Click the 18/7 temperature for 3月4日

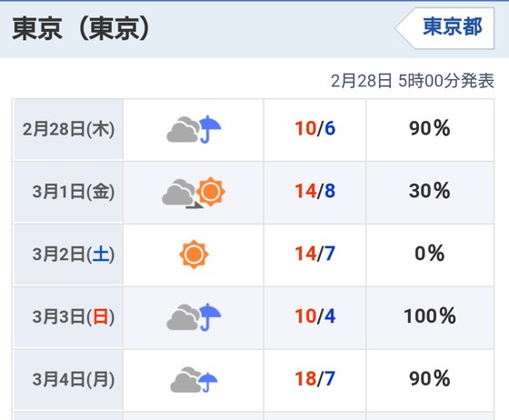[314, 379]
